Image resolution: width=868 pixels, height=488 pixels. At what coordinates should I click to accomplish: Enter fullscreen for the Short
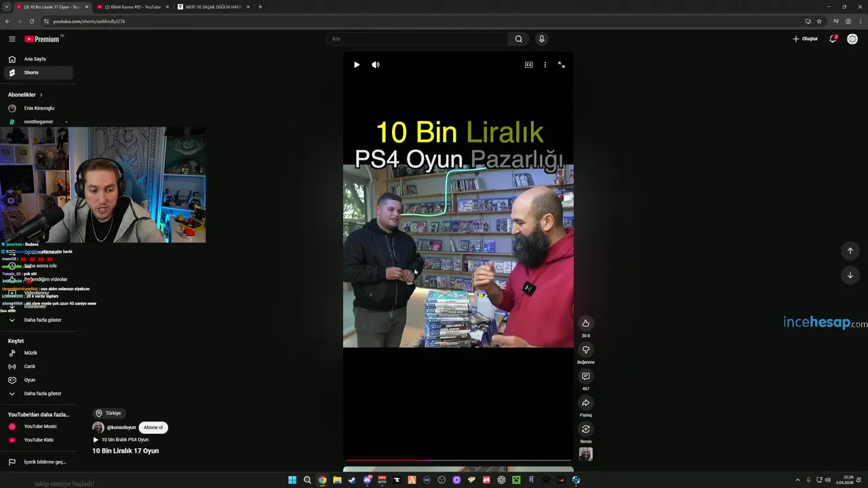click(561, 65)
